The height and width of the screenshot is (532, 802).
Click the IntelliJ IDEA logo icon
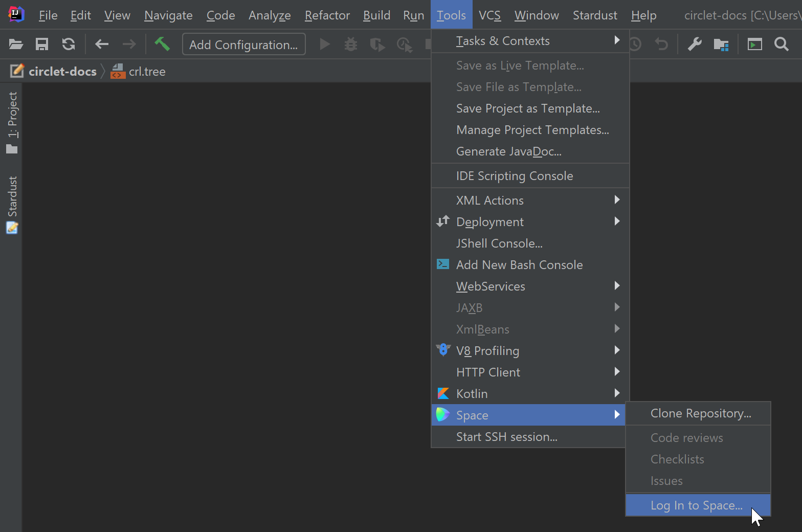pyautogui.click(x=16, y=14)
